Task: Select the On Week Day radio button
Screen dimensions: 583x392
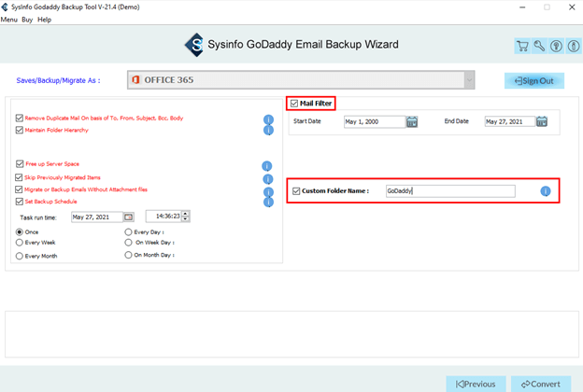Action: [128, 243]
